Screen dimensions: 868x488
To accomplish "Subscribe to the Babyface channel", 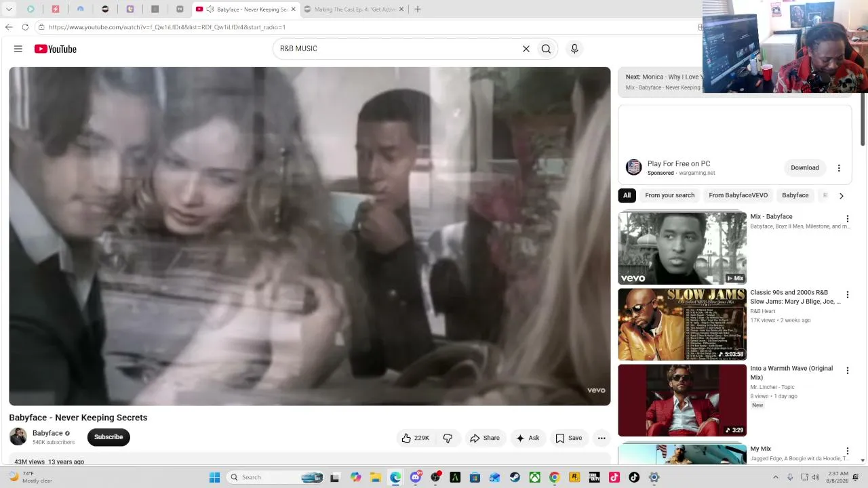I will 108,437.
